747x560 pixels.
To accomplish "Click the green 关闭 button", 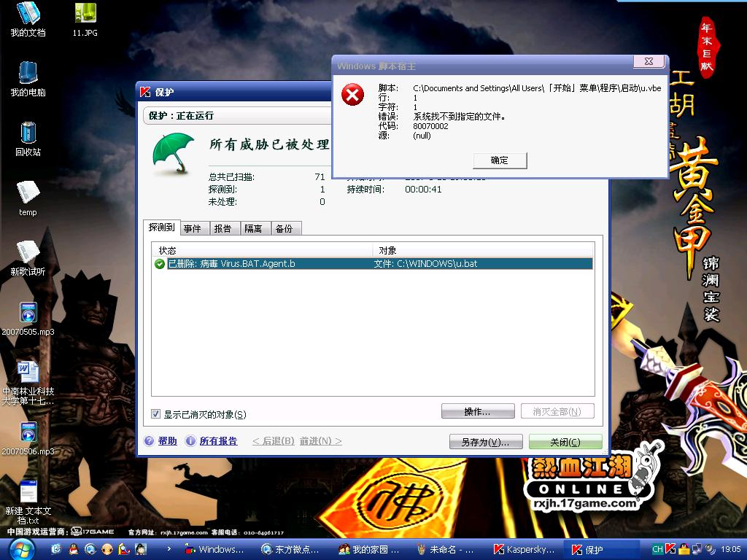I will point(565,442).
